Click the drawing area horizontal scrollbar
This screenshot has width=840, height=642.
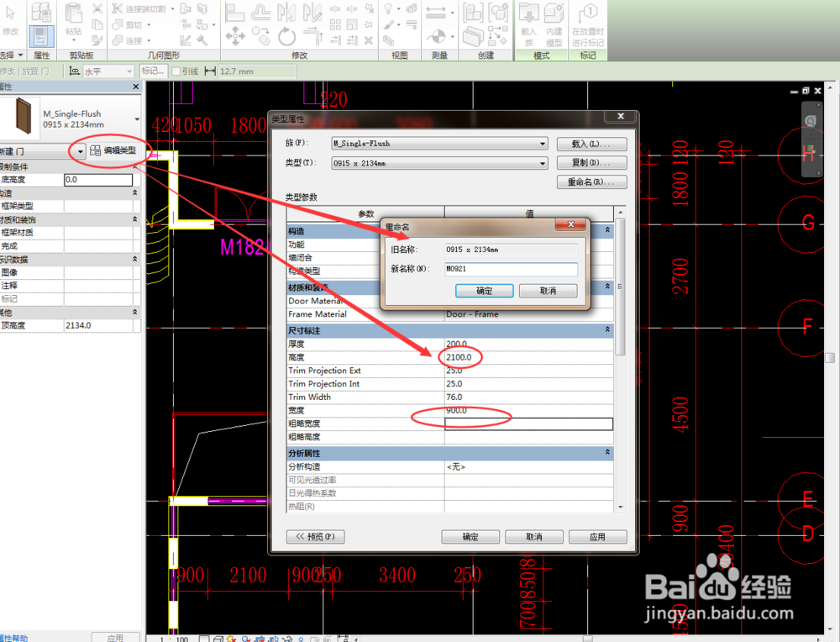[x=588, y=639]
